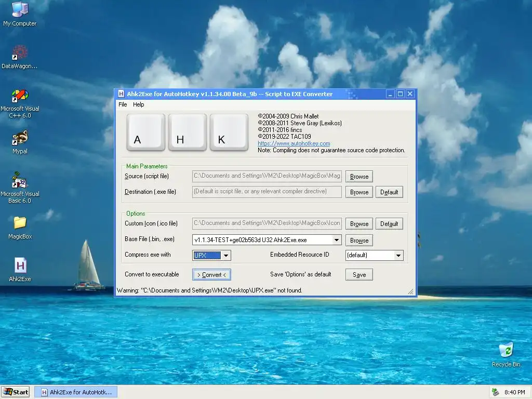Image resolution: width=532 pixels, height=399 pixels.
Task: Click the Source script file field
Action: (267, 176)
